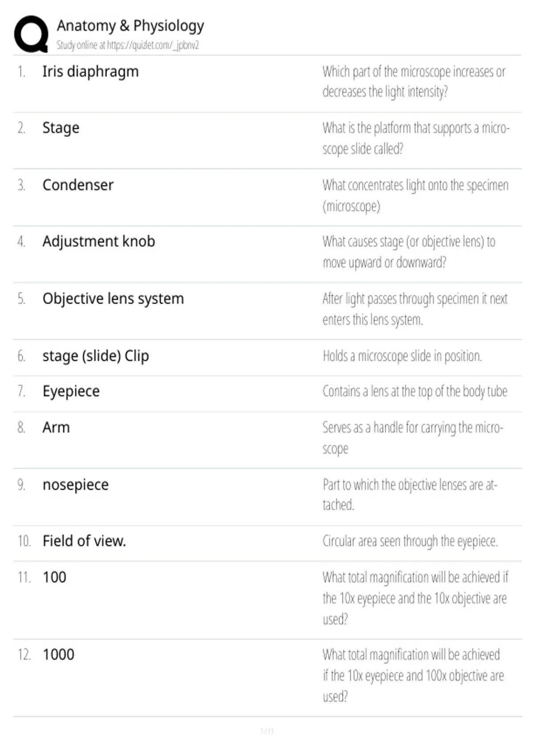Select the term Stage
This screenshot has height=756, width=534.
(x=61, y=128)
